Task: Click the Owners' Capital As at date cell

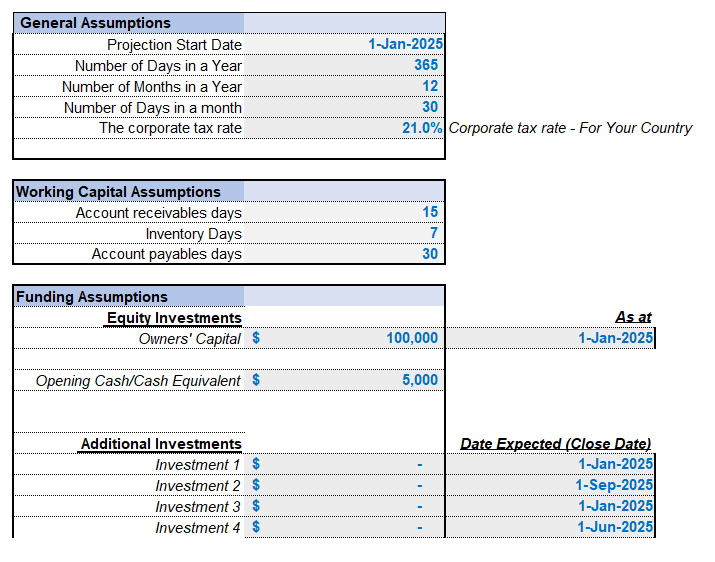Action: point(550,338)
